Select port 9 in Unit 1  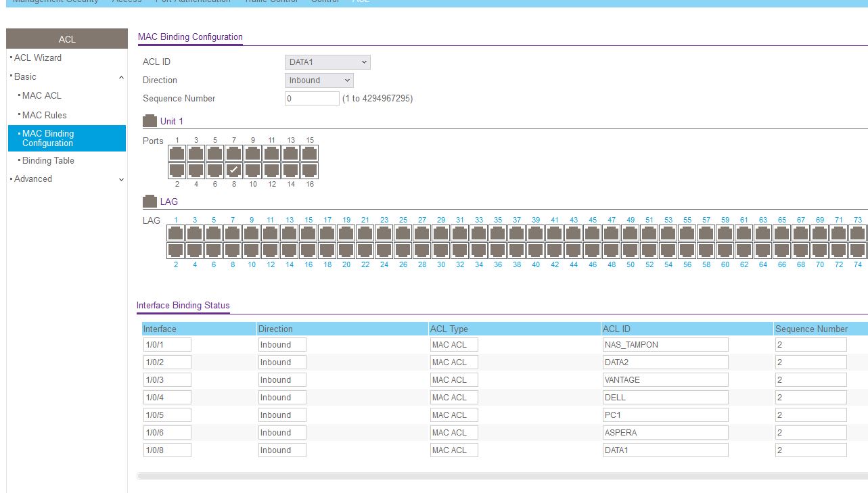click(x=253, y=154)
